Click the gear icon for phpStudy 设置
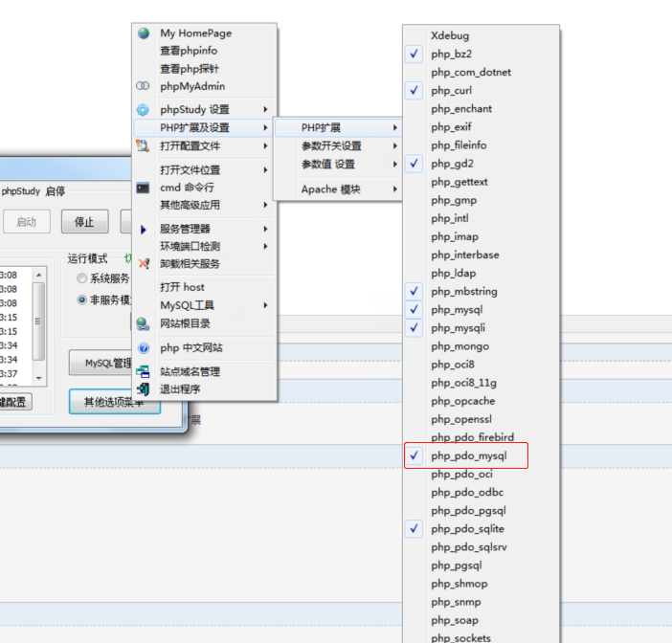 [143, 110]
